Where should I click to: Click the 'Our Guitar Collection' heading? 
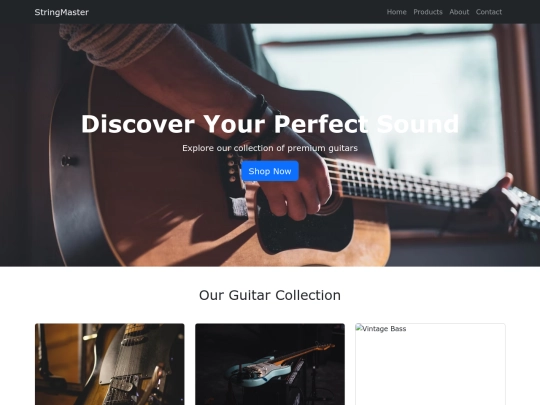point(270,295)
